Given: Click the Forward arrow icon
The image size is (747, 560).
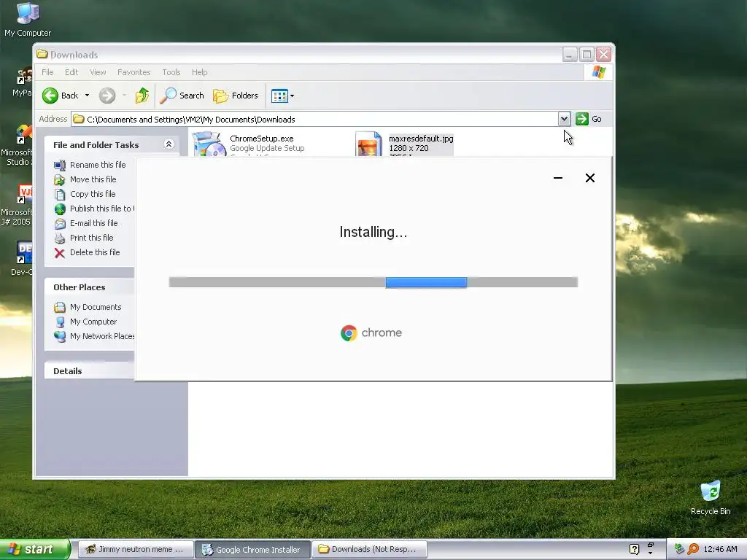Looking at the screenshot, I should point(107,96).
